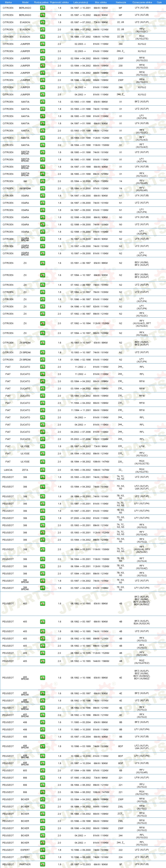Click the 'ZETA' model cell

pyautogui.click(x=25, y=470)
